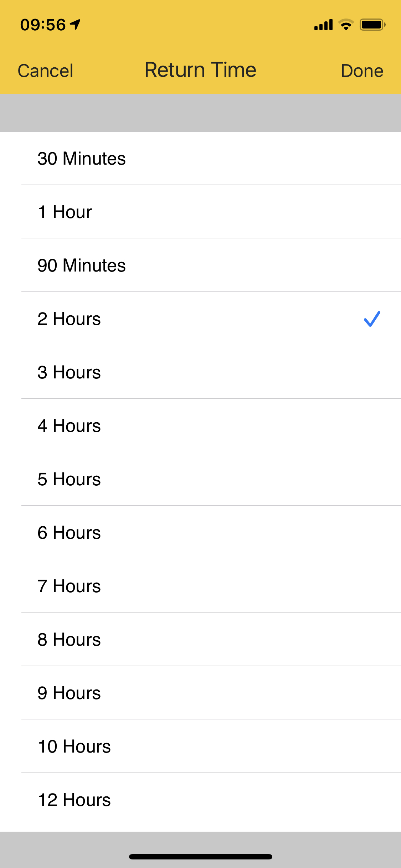Tap the clock time in the status bar

[x=43, y=24]
